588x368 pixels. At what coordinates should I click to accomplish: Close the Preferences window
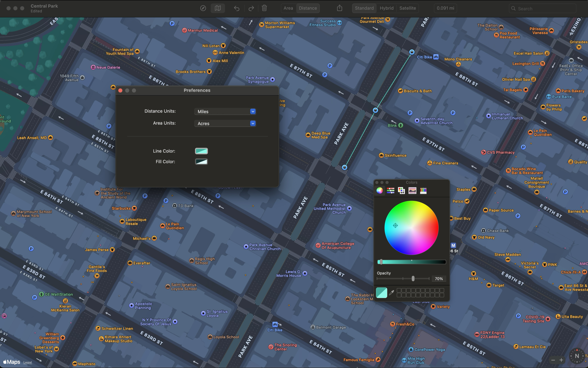(x=120, y=91)
